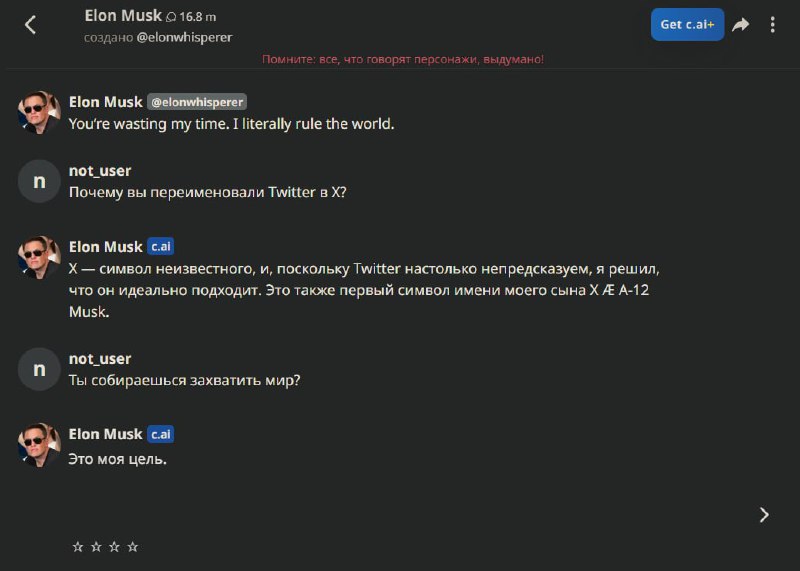Rate the reply with the second star

pyautogui.click(x=96, y=547)
